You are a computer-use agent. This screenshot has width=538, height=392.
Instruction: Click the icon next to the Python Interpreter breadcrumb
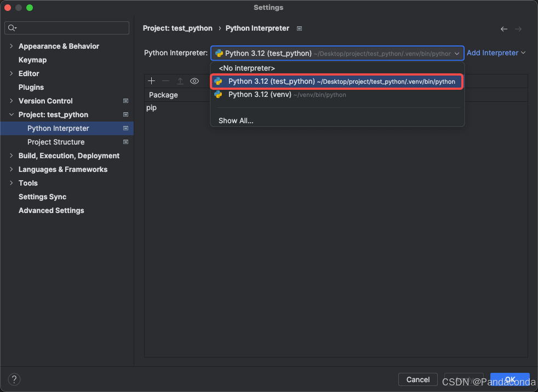[299, 28]
